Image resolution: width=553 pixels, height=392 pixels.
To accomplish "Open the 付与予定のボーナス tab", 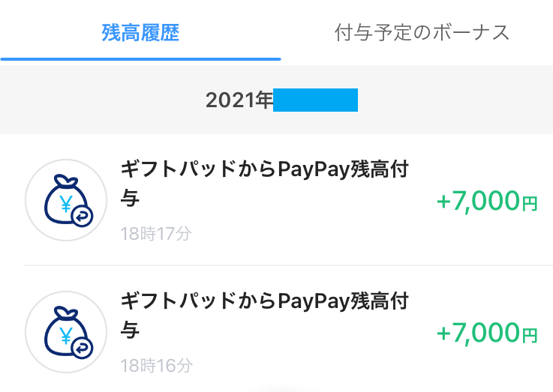I will tap(422, 33).
